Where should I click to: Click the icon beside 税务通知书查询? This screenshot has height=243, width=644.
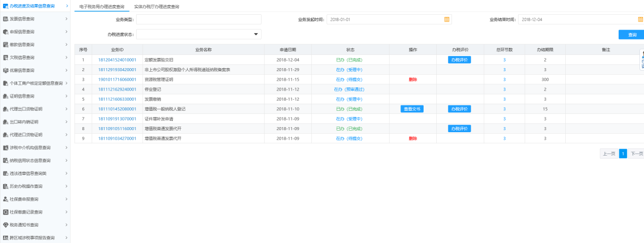tap(6, 225)
